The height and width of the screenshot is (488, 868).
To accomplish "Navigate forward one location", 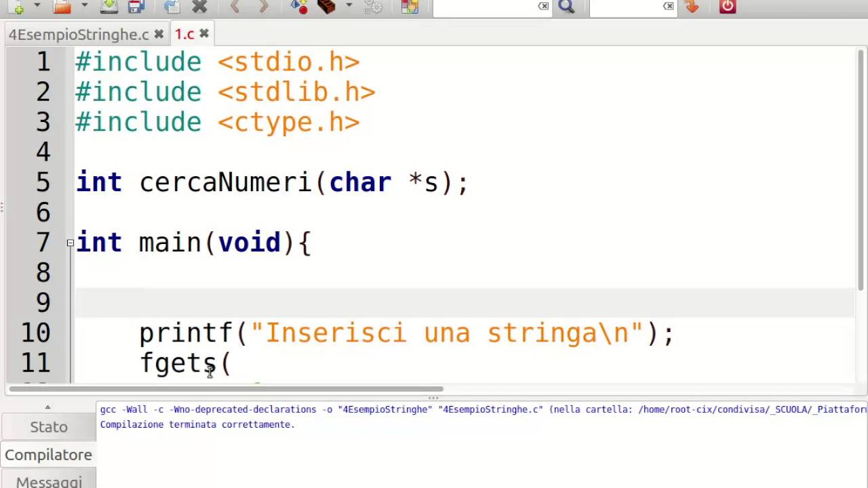I will click(x=263, y=6).
